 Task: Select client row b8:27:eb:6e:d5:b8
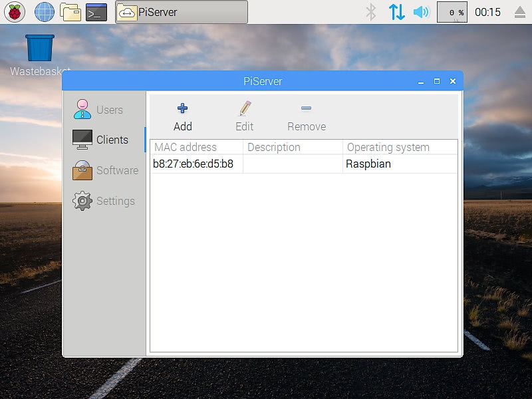pyautogui.click(x=194, y=164)
